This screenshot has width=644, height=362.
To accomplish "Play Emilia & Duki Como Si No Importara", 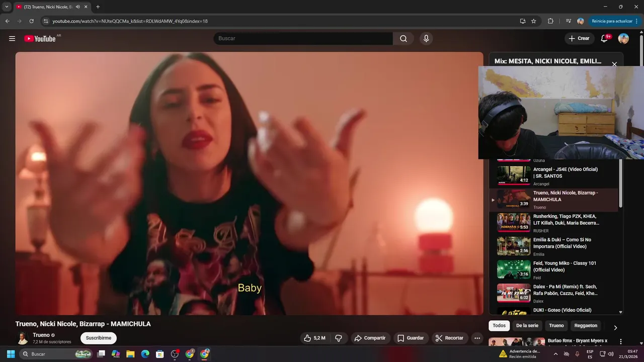I will (553, 246).
